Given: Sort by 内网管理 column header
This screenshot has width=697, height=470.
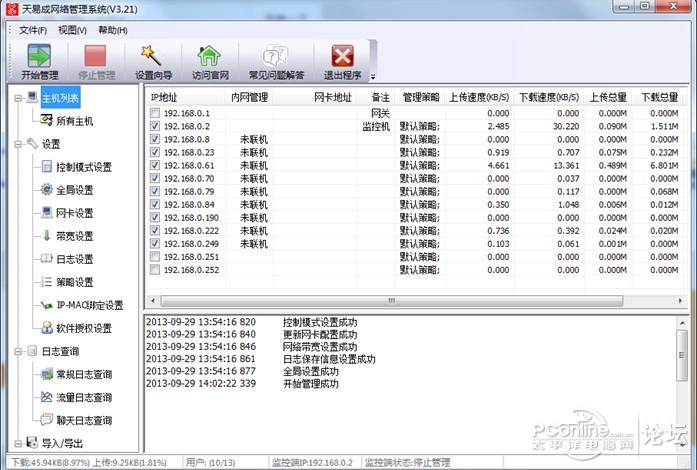Looking at the screenshot, I should pyautogui.click(x=249, y=97).
